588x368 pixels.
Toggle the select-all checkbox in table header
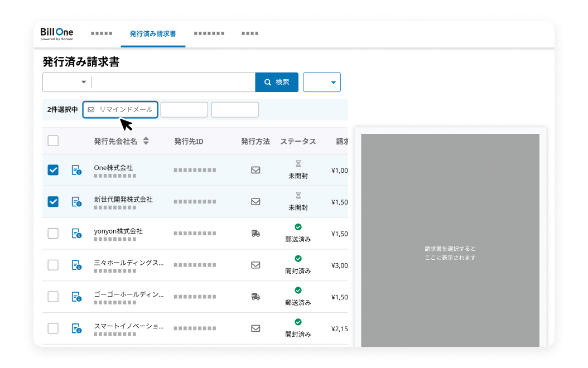coord(53,141)
